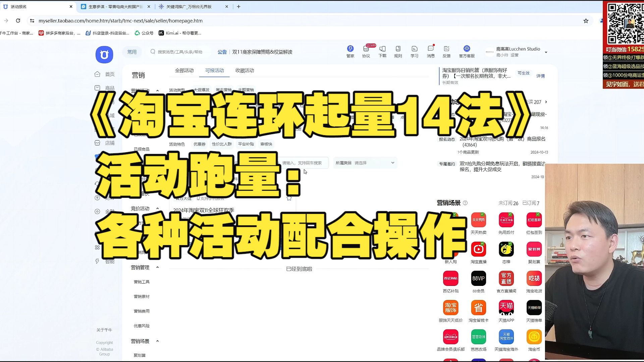644x362 pixels.
Task: Focus the 搜索消息/工具 search field
Action: click(180, 52)
